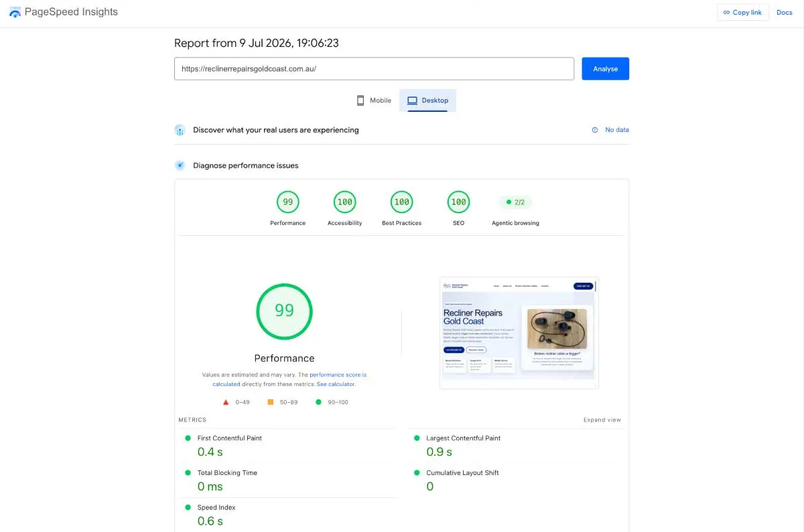
Task: Click the Speed Index status dot
Action: click(188, 508)
